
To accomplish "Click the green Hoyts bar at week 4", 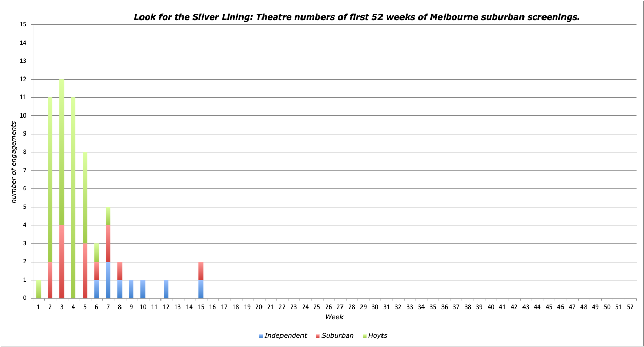I will pos(73,198).
